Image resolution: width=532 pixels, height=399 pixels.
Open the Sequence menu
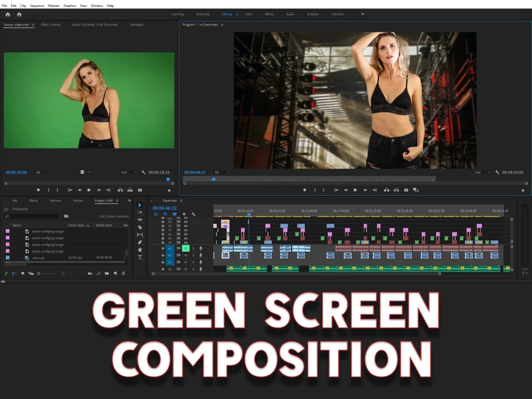tap(37, 5)
